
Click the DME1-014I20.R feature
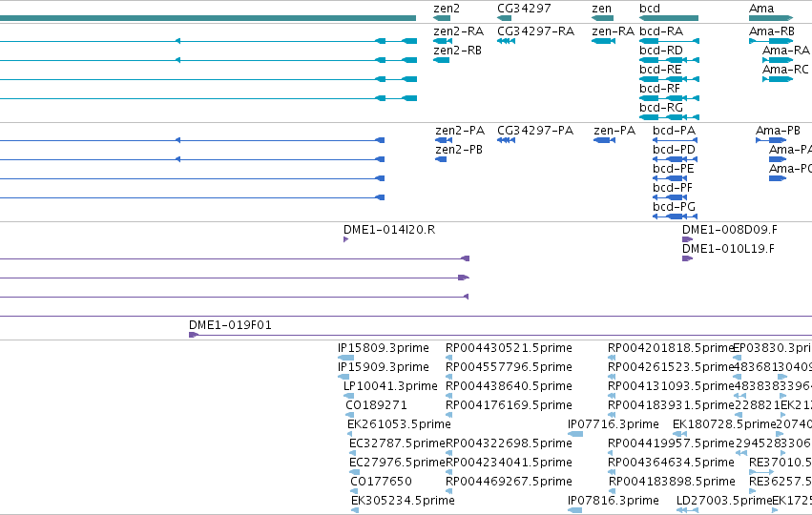(x=346, y=239)
